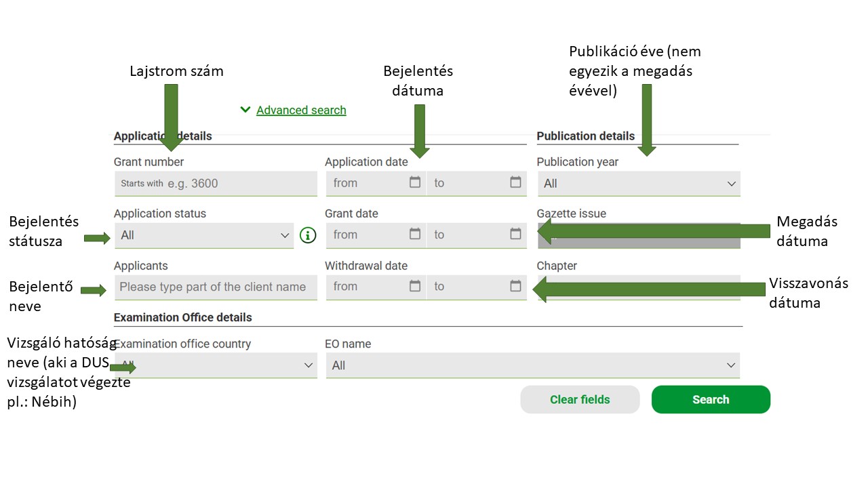This screenshot has width=868, height=488.
Task: Click the green Search button
Action: 711,399
